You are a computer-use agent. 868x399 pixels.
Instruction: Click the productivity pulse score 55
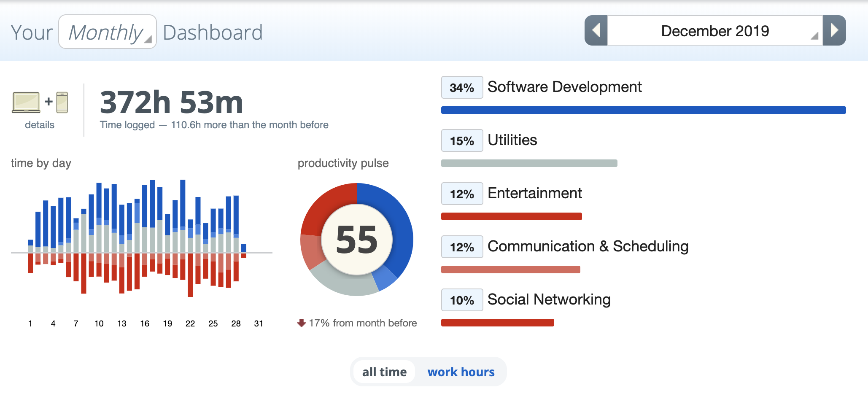pyautogui.click(x=357, y=240)
